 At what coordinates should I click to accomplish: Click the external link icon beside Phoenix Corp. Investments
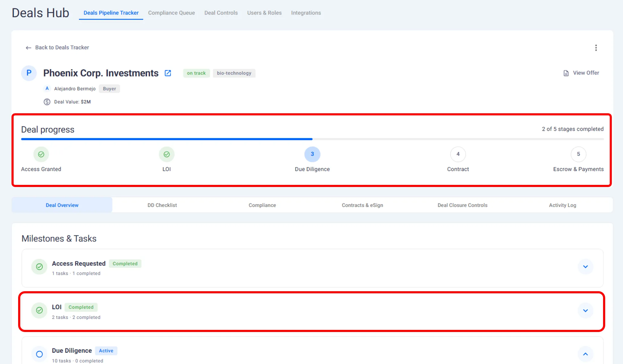click(x=168, y=73)
